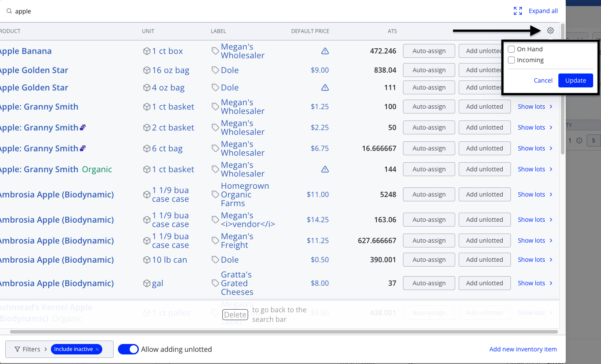Click box unit icon of Apple Banana
The image size is (601, 364).
pos(147,51)
